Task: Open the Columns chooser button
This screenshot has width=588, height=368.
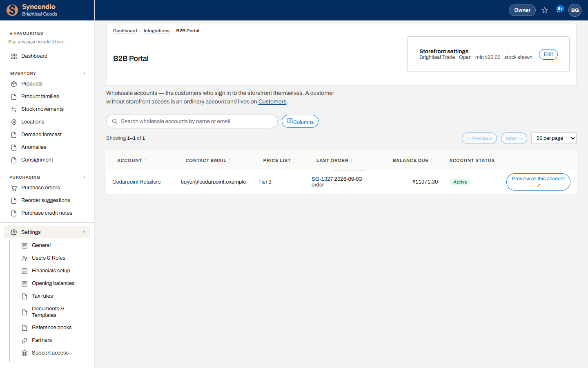Action: 300,121
